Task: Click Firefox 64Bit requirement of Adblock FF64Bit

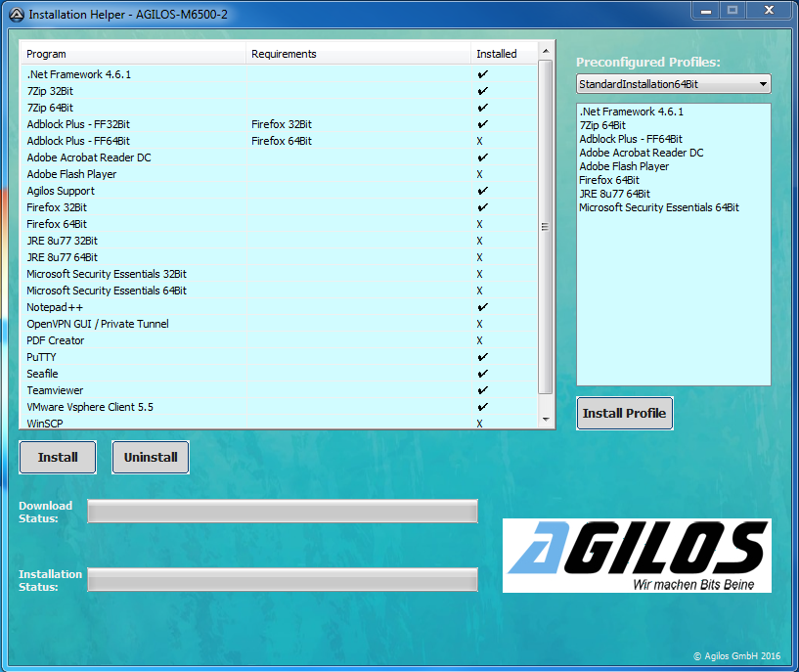Action: click(x=282, y=141)
